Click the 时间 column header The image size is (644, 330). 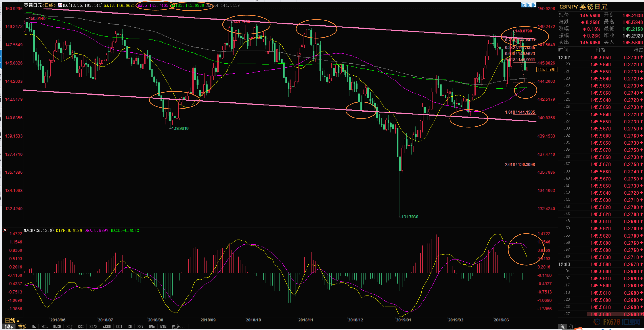point(563,50)
